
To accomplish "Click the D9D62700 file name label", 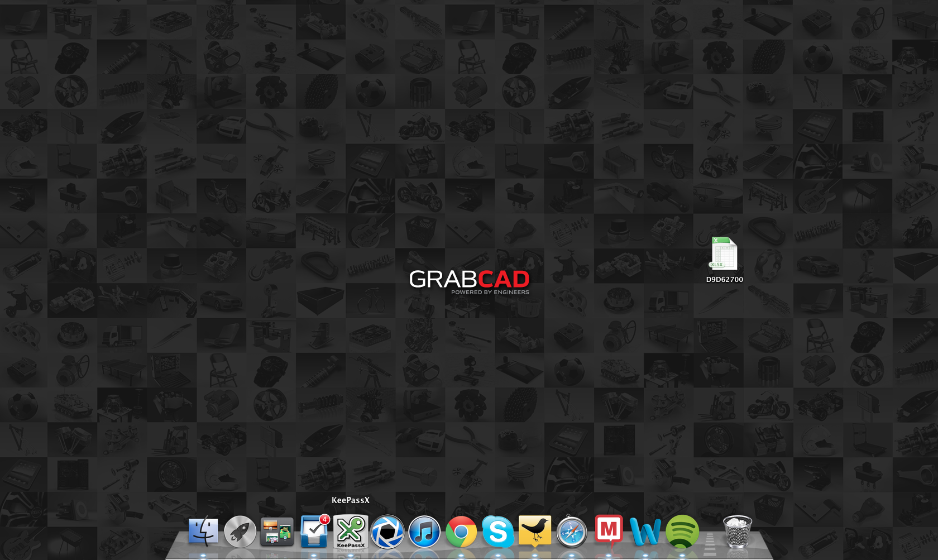I will [x=725, y=280].
